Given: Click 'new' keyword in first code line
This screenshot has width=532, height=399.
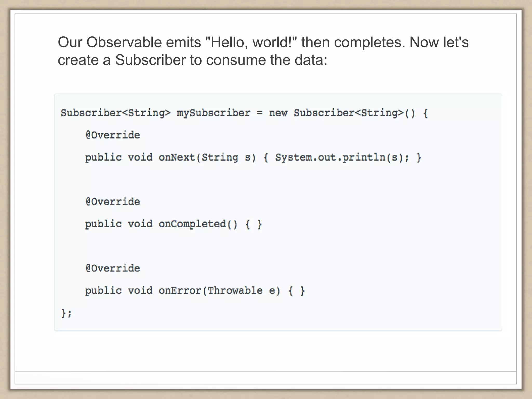Looking at the screenshot, I should pos(278,113).
